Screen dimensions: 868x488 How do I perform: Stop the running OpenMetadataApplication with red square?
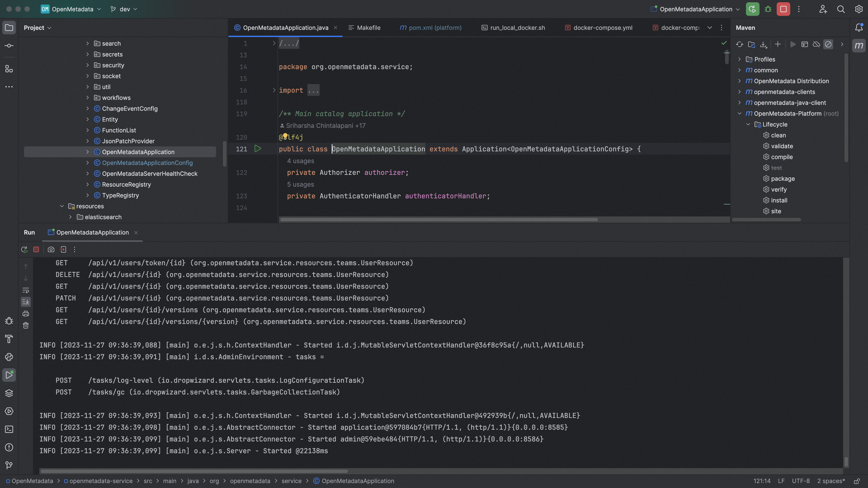pyautogui.click(x=783, y=9)
